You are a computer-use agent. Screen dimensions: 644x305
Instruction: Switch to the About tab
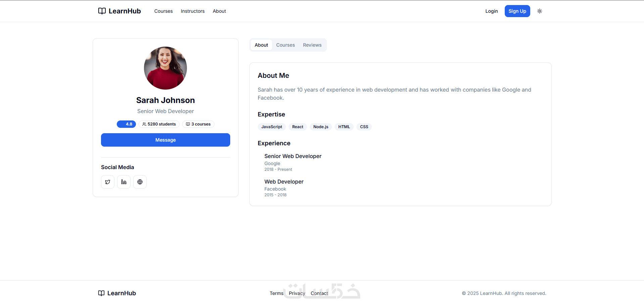pos(261,45)
